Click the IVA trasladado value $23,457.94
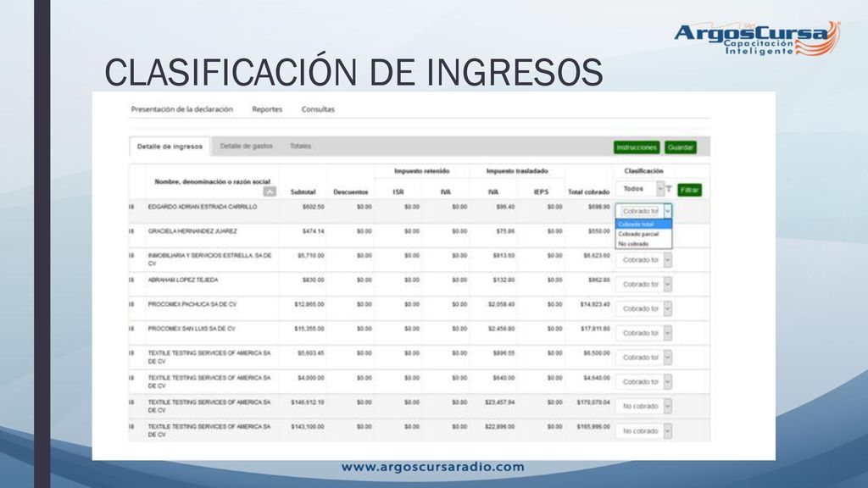The image size is (868, 488). point(500,402)
